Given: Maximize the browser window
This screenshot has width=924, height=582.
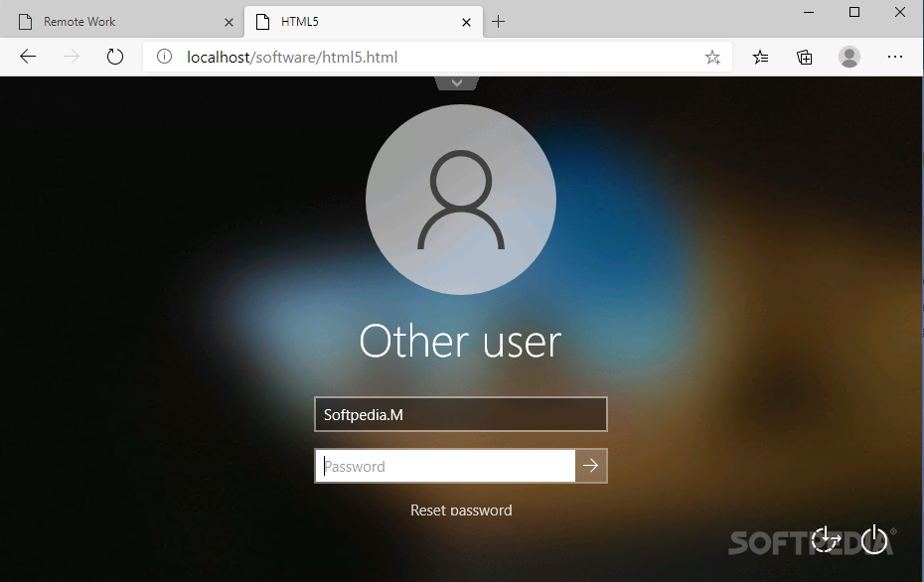Looking at the screenshot, I should click(854, 12).
